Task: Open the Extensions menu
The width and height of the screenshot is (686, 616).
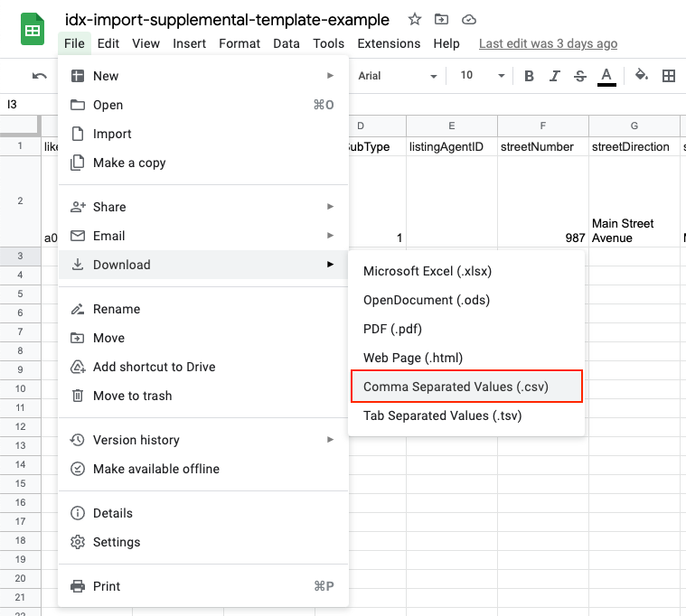Action: (388, 43)
